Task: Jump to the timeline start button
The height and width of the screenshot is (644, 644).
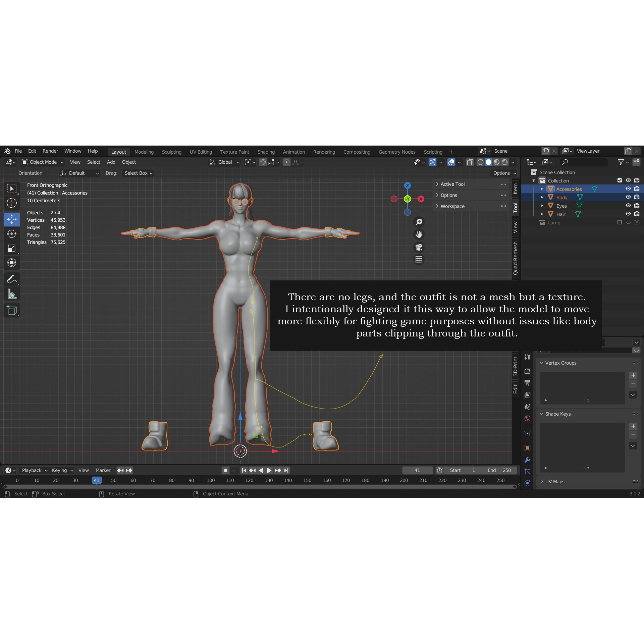Action: [244, 470]
